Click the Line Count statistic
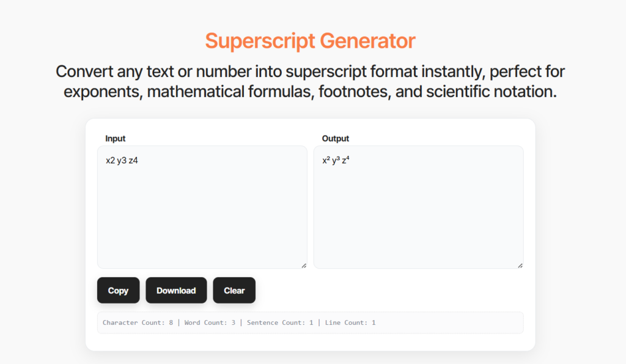The height and width of the screenshot is (364, 626). coord(352,322)
